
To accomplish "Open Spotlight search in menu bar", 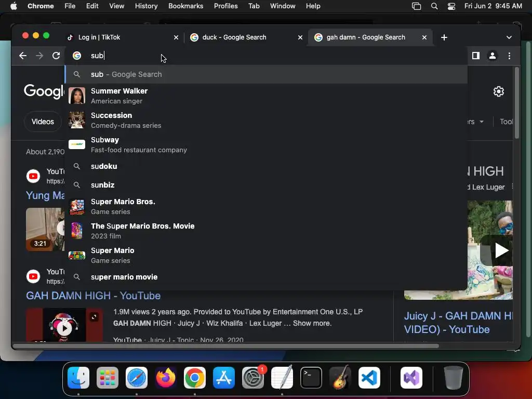I will (434, 6).
